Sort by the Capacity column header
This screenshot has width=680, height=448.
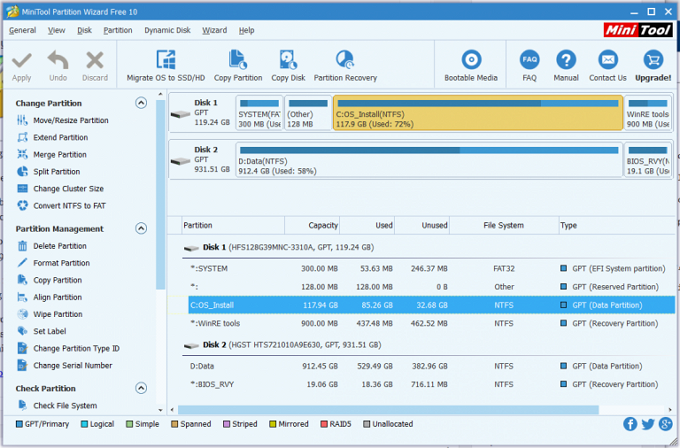tap(323, 226)
